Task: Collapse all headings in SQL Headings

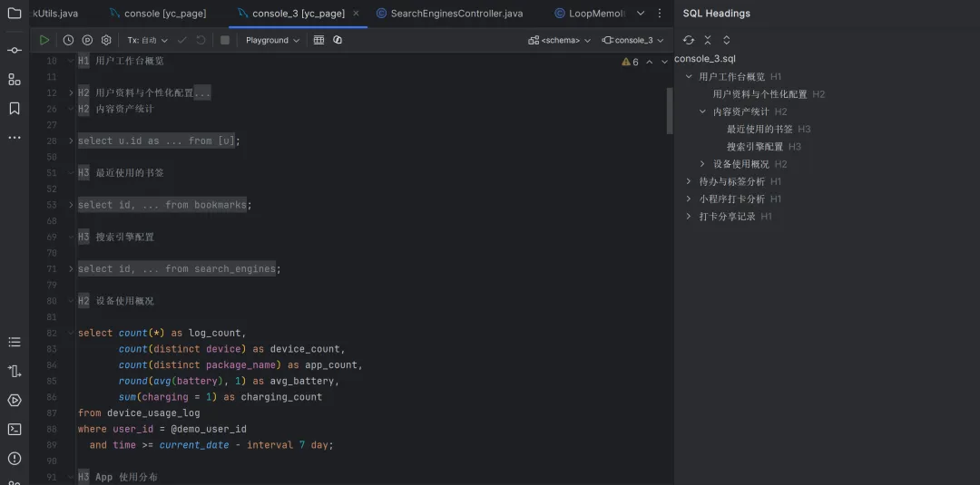Action: [708, 40]
